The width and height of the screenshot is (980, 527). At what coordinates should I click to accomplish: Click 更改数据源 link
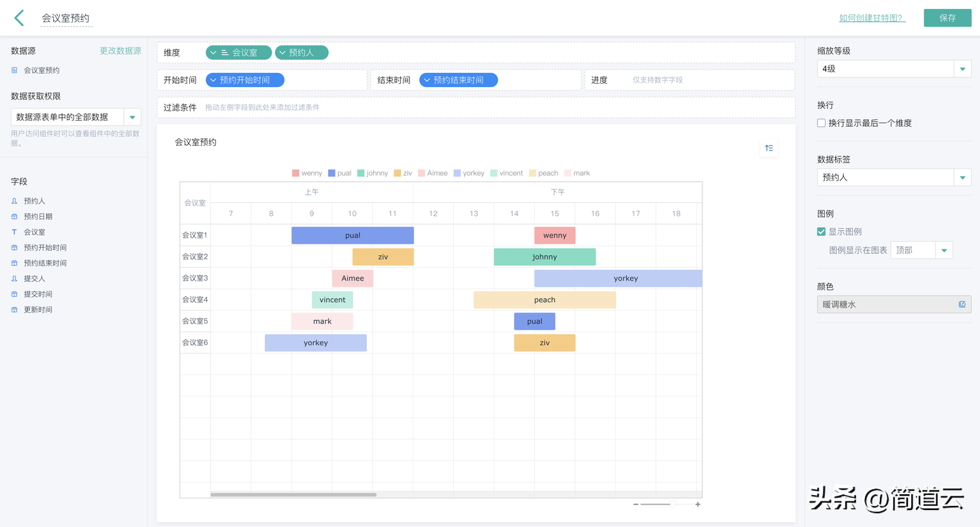click(120, 51)
